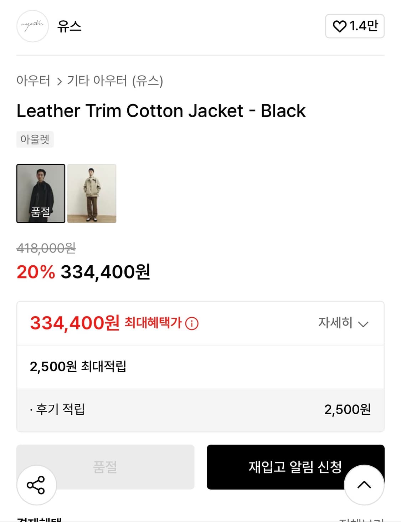
Task: Select the beige jacket color thumbnail
Action: coord(92,193)
